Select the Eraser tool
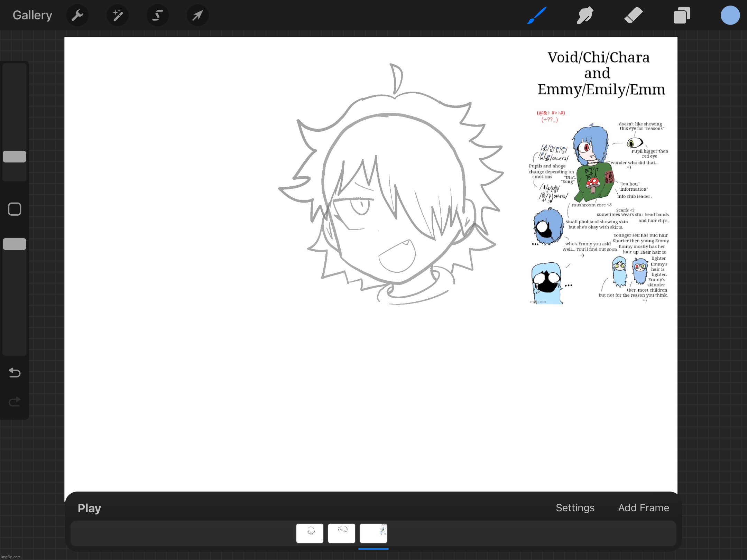 (x=633, y=15)
